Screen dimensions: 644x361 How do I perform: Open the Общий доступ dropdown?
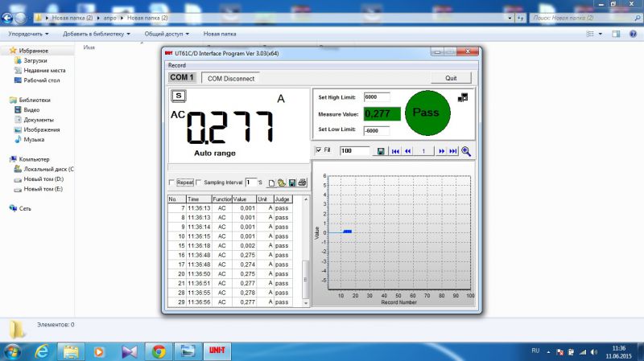167,34
